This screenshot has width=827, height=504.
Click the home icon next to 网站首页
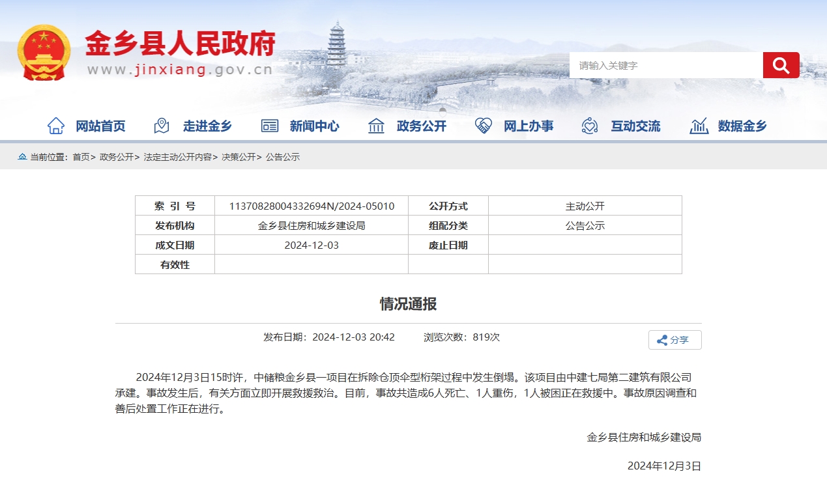coord(57,126)
